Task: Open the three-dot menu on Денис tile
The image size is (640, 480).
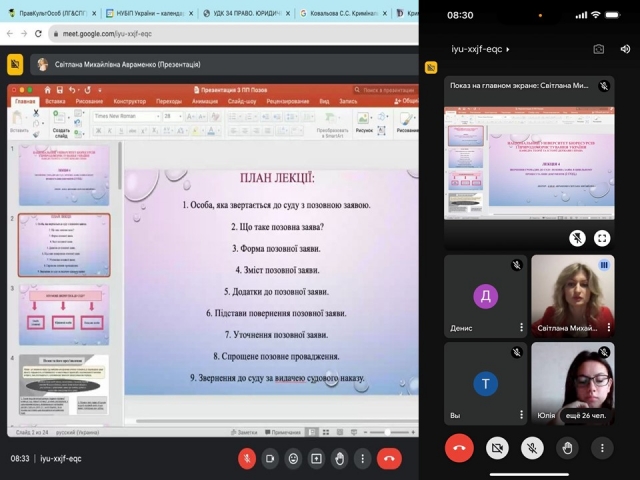Action: tap(521, 327)
